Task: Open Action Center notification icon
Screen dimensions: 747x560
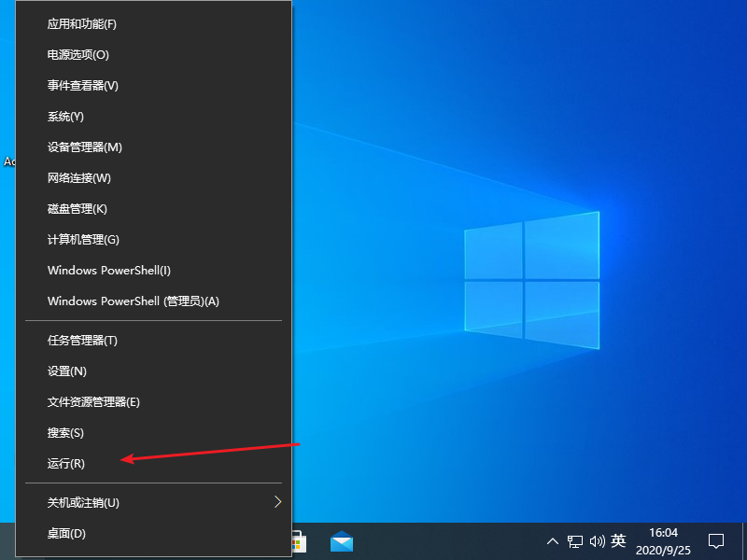Action: [714, 540]
